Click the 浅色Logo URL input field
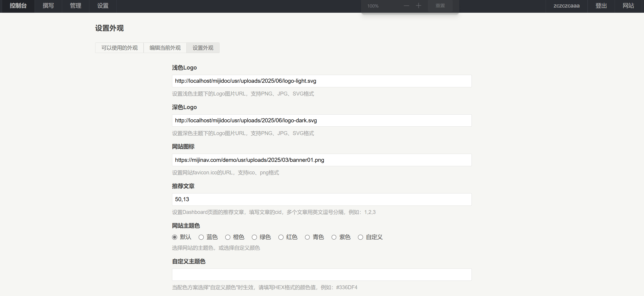The image size is (644, 296). 322,81
